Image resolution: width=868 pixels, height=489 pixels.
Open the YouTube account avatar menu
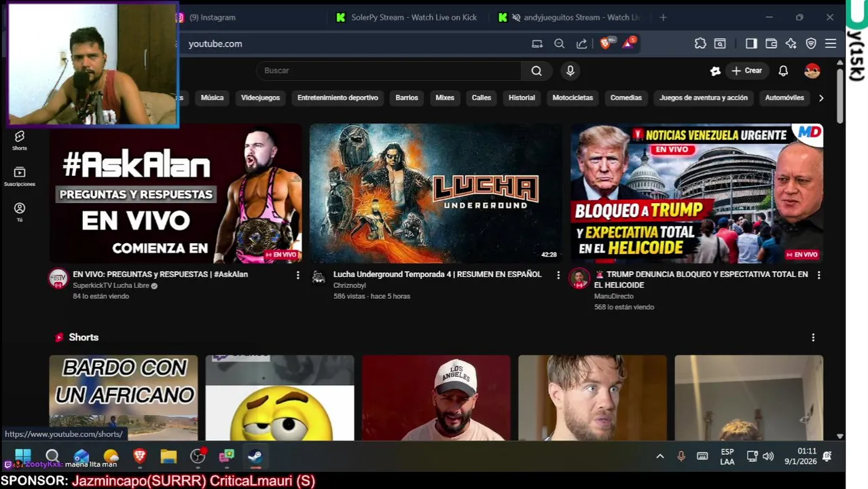(812, 71)
